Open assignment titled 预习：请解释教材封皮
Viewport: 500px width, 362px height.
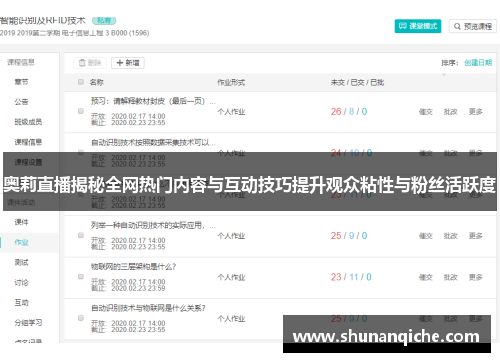click(x=153, y=101)
